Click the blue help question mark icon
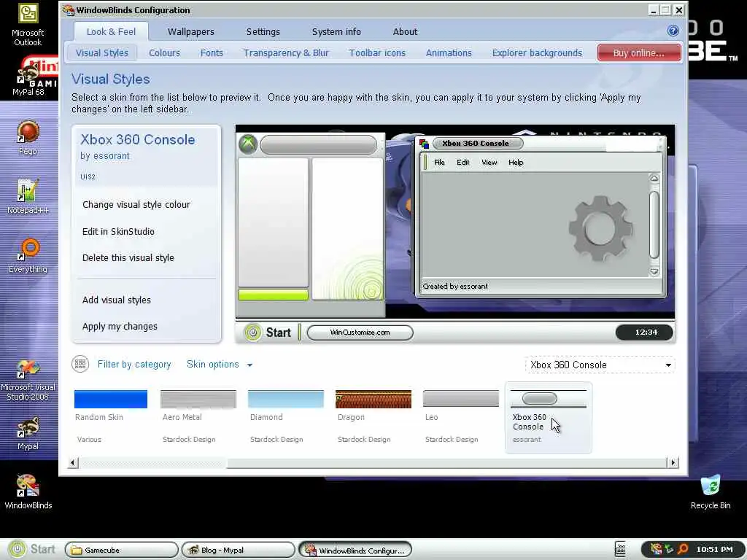This screenshot has width=747, height=560. tap(673, 31)
